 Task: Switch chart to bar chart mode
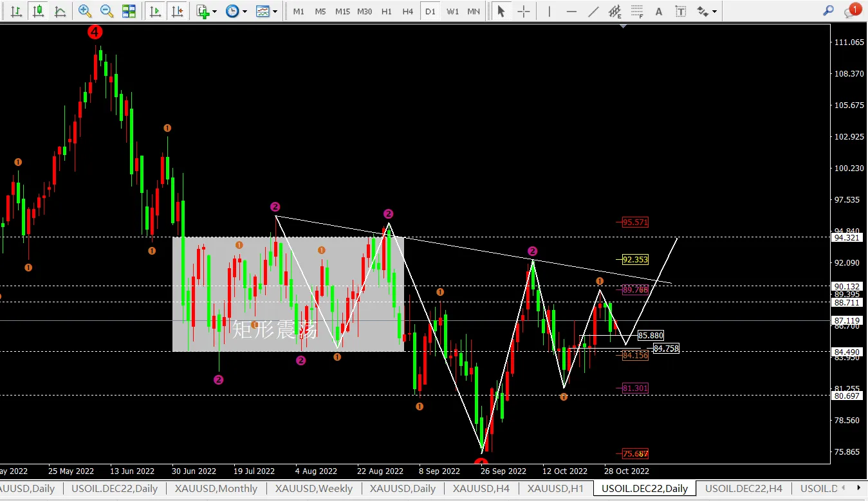[x=16, y=11]
